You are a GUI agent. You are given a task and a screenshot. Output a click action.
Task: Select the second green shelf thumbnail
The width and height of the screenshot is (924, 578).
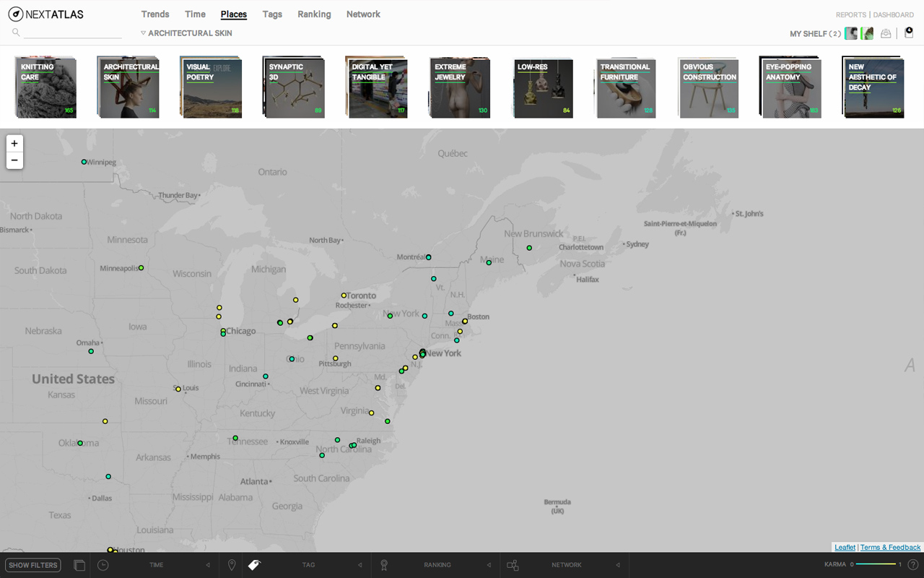(x=867, y=33)
